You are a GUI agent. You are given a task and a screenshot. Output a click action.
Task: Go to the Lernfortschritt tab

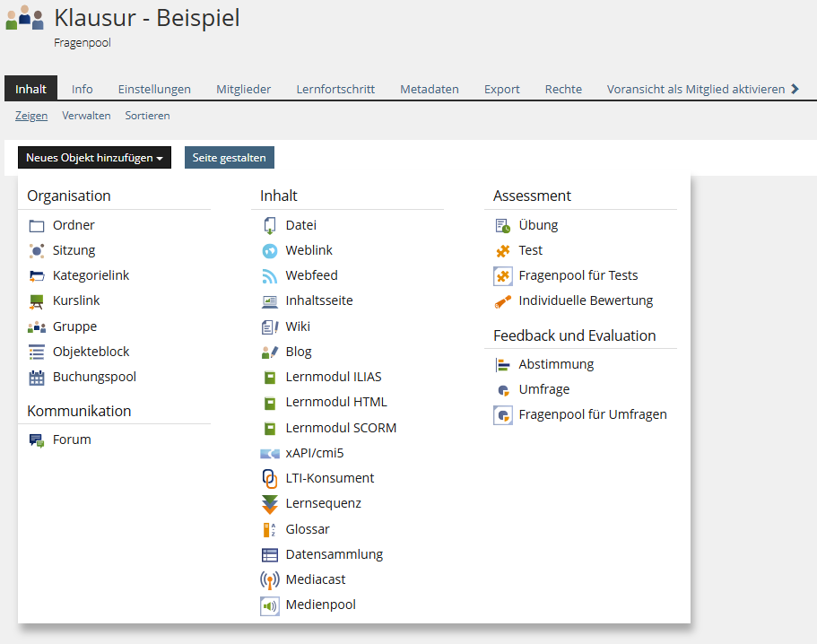point(335,89)
